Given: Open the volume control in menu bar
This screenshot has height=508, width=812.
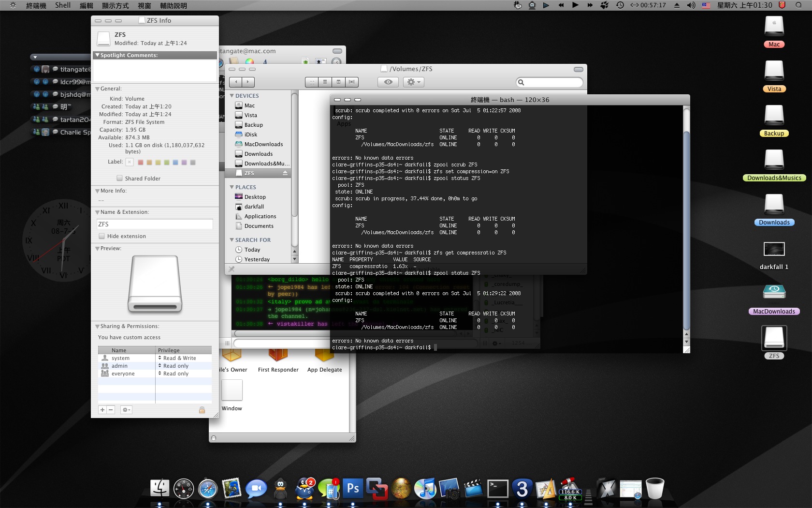Looking at the screenshot, I should coord(691,5).
